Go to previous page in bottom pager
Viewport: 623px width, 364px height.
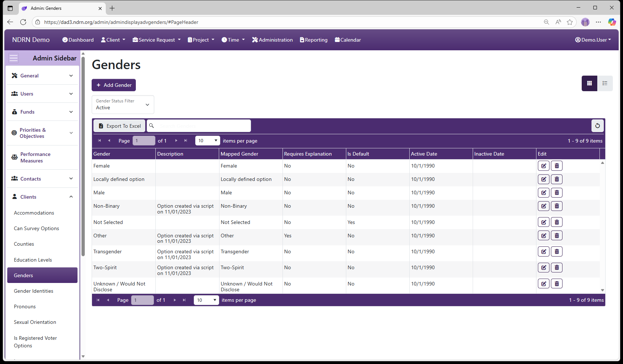[x=108, y=300]
